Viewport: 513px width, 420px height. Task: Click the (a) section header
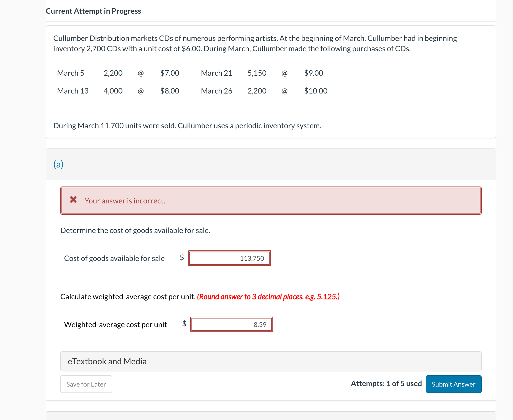(x=58, y=164)
